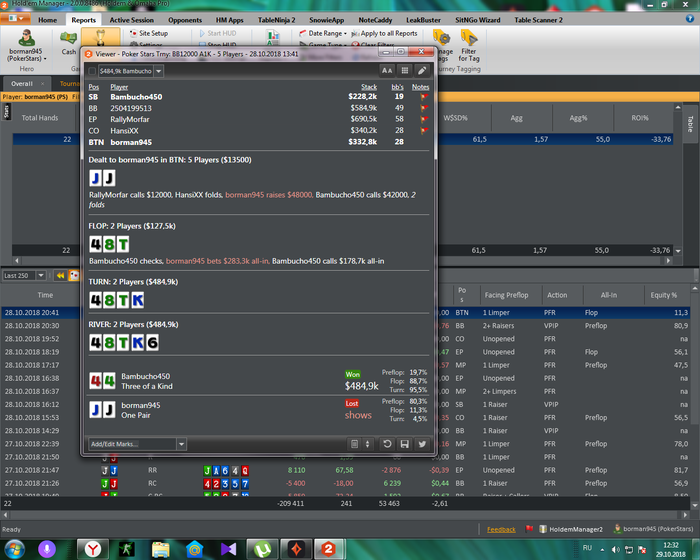700x560 pixels.
Task: Sort by the Equity % column header
Action: [x=663, y=295]
